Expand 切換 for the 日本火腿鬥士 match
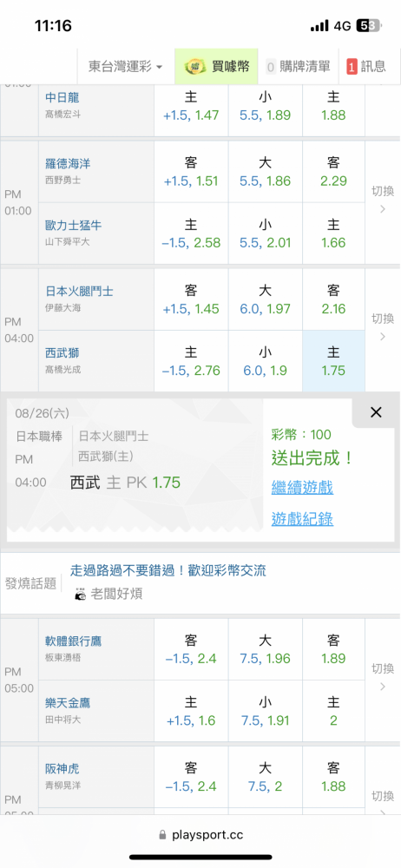Screen dimensions: 401x868 pyautogui.click(x=383, y=327)
